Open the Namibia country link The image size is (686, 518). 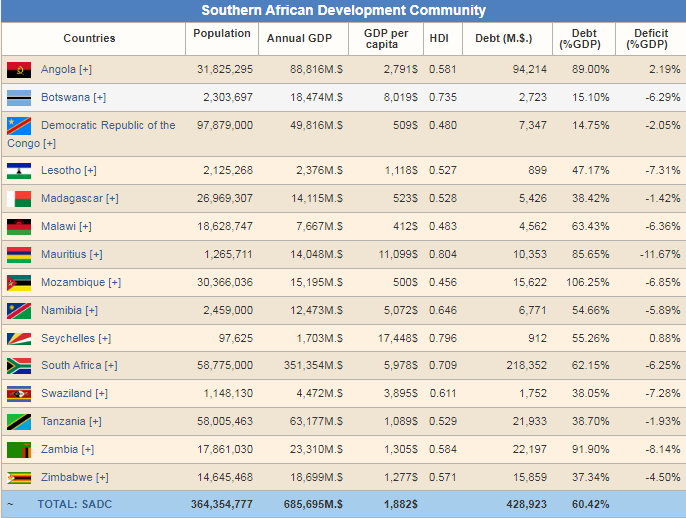(61, 310)
